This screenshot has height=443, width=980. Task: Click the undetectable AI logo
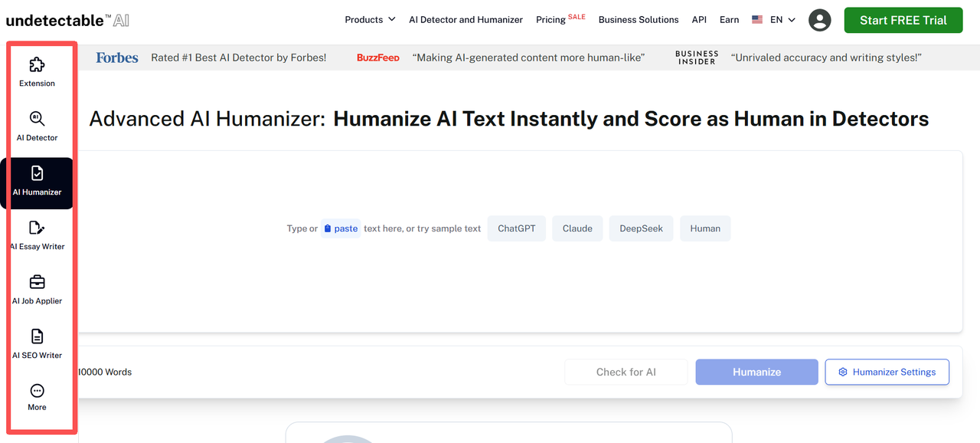click(x=67, y=20)
